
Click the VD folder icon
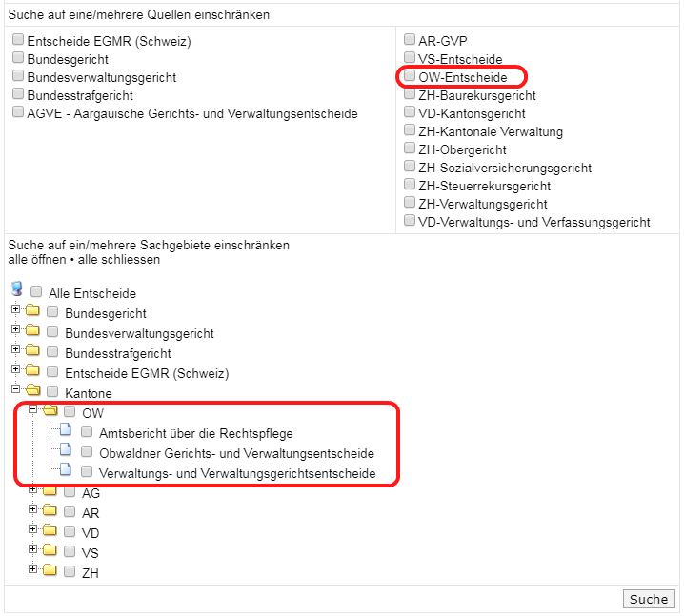50,530
